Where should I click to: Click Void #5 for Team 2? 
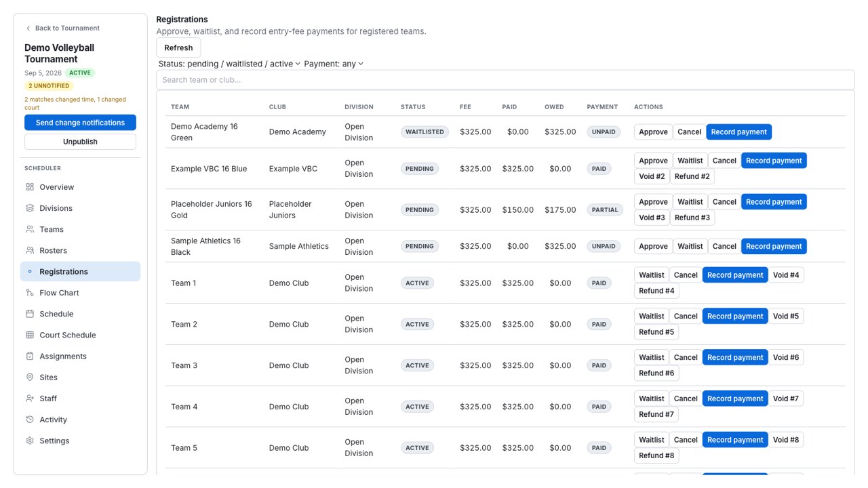pyautogui.click(x=786, y=317)
